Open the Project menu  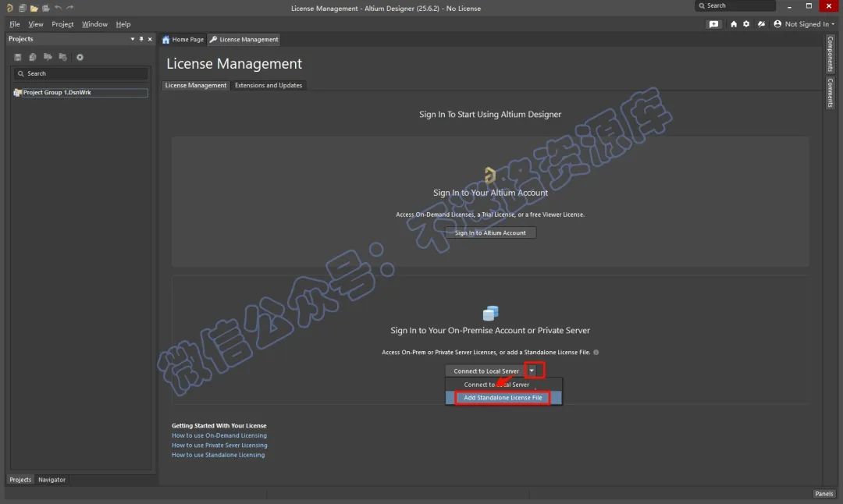pos(62,24)
